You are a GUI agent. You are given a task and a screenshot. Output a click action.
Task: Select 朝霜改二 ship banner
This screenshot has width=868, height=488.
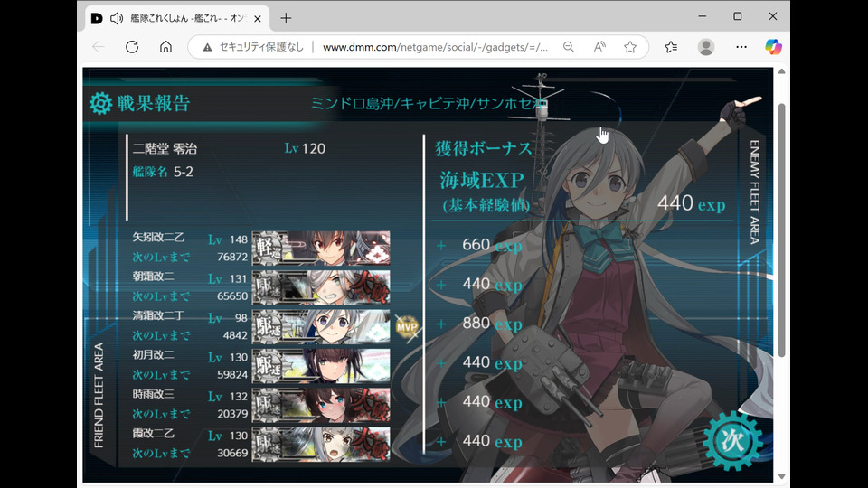(x=321, y=287)
